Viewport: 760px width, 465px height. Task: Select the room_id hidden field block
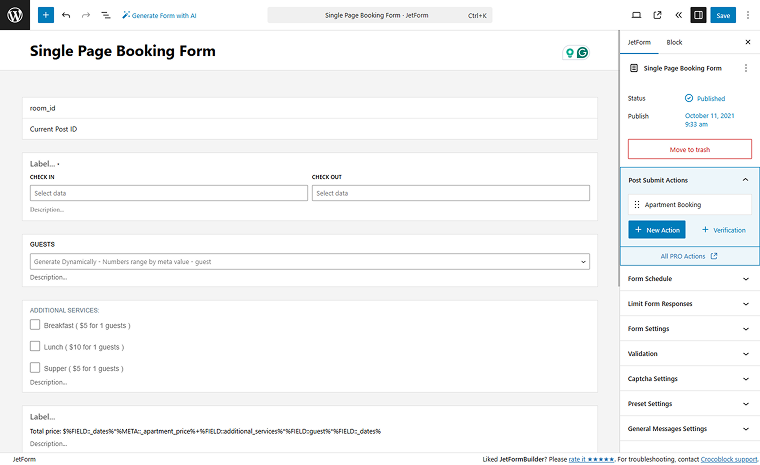[x=310, y=108]
